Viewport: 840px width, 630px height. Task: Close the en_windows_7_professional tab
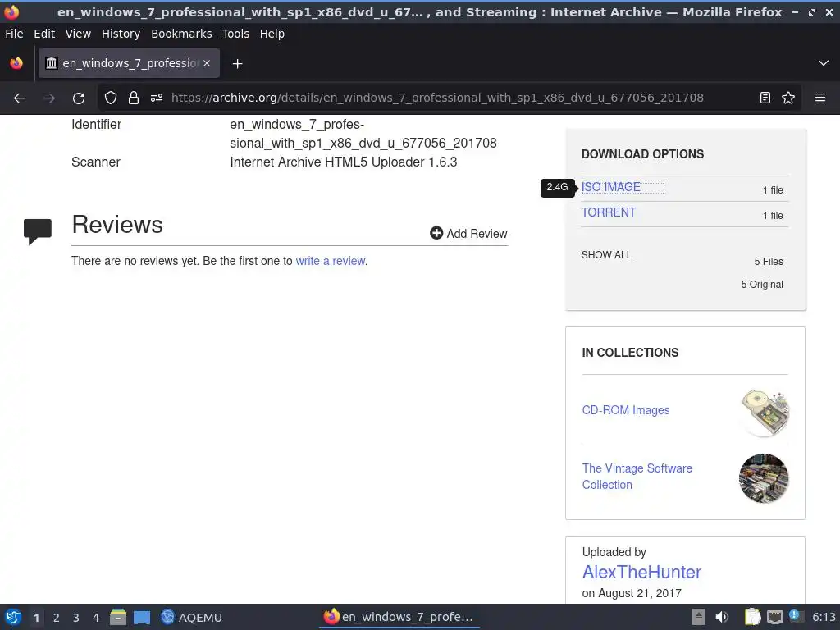(x=207, y=63)
